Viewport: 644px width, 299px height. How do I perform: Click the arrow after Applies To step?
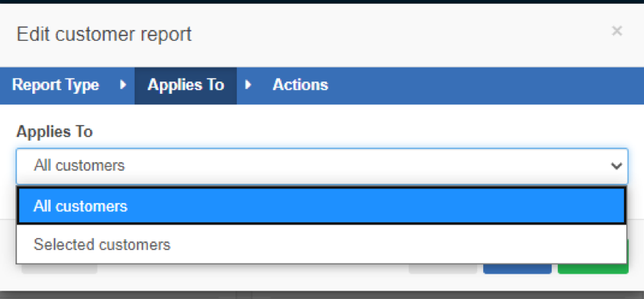click(x=248, y=85)
